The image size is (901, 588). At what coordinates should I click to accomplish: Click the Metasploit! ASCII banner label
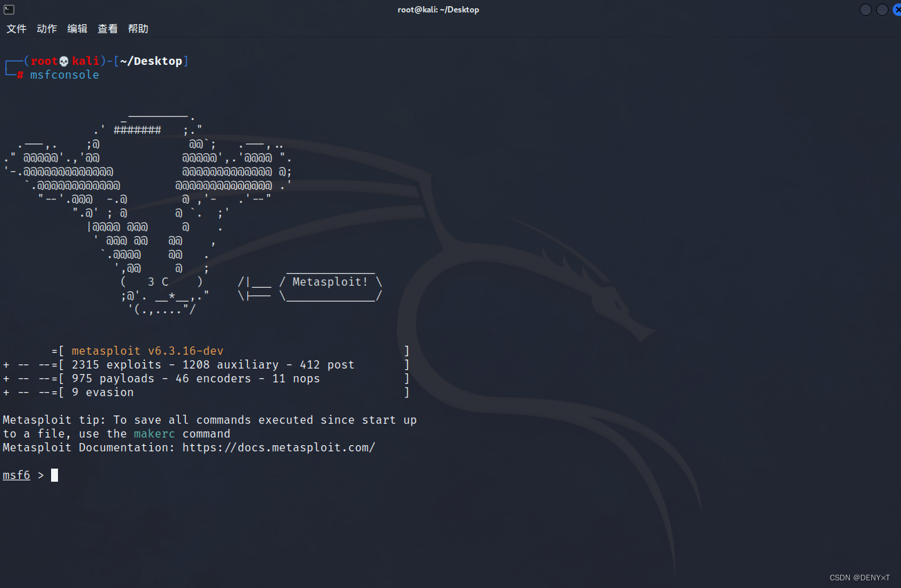pos(329,282)
